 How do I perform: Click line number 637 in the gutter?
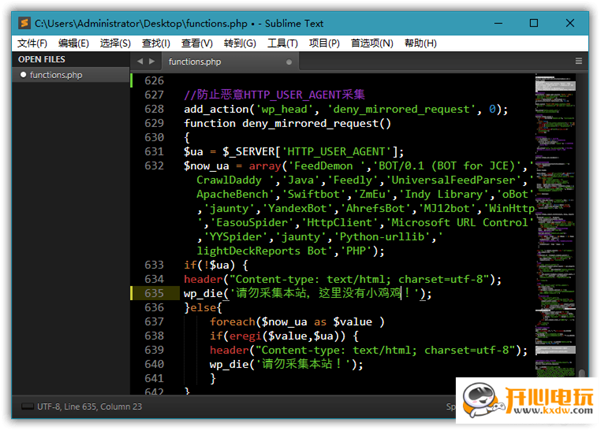[x=154, y=321]
